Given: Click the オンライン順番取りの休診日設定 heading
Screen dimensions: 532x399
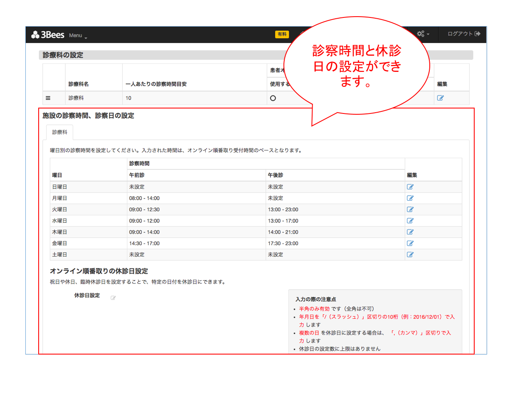Looking at the screenshot, I should (x=99, y=271).
